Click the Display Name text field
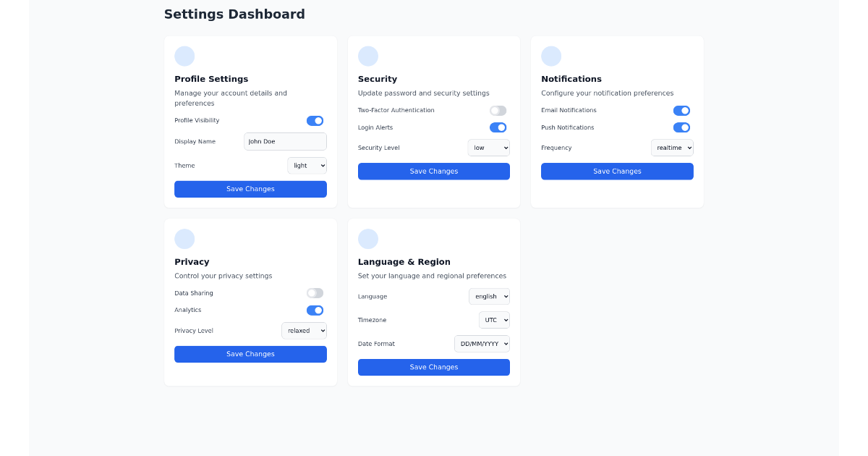Screen dimensions: 868x456 coord(285,141)
